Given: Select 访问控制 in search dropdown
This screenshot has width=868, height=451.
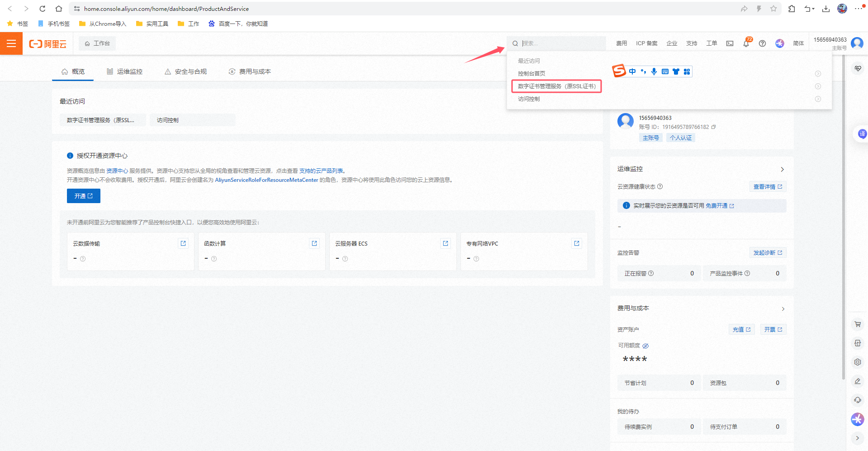Looking at the screenshot, I should pos(529,99).
